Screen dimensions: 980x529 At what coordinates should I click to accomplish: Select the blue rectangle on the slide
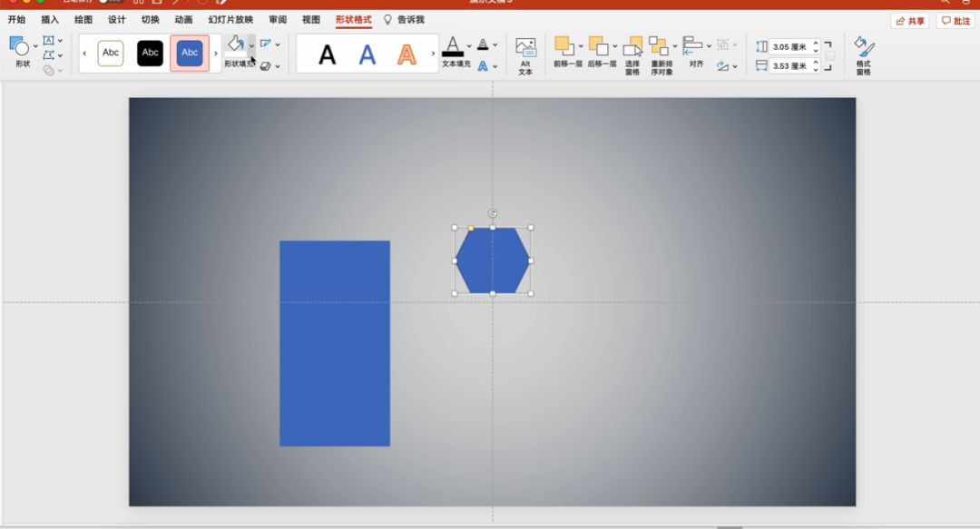coord(334,343)
